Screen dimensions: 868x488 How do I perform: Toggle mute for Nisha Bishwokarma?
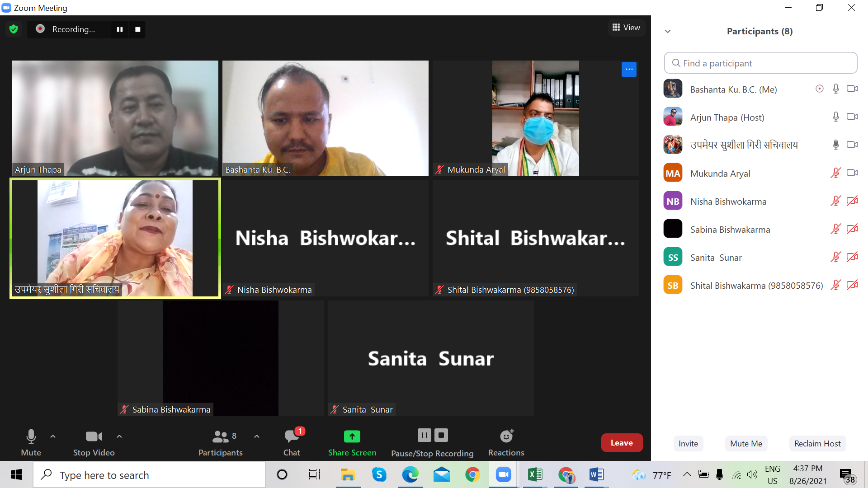coord(835,201)
